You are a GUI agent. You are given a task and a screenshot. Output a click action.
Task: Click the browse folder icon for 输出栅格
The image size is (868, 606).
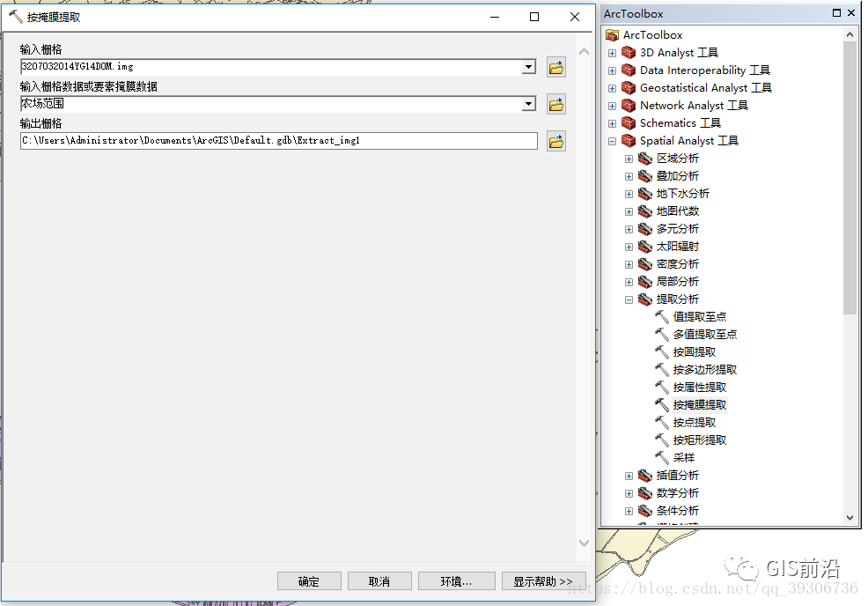(x=555, y=141)
